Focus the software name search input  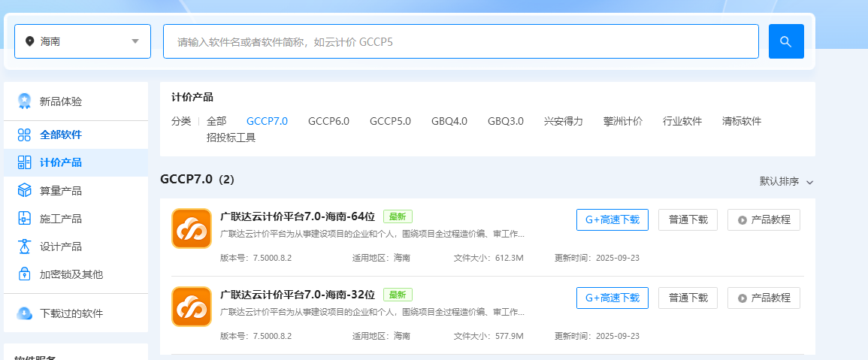click(x=461, y=41)
